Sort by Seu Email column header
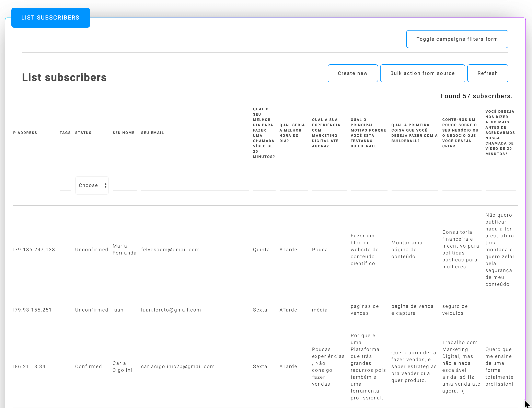This screenshot has width=532, height=408. point(152,133)
